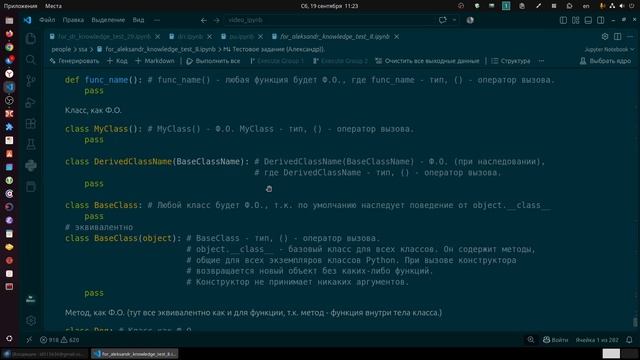
Task: Open the Файл menu
Action: tap(47, 20)
